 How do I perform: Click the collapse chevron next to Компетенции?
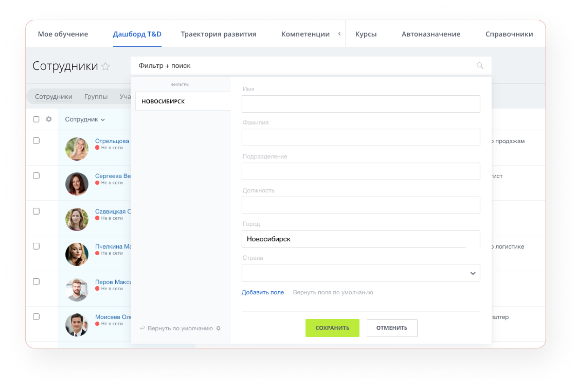[x=339, y=34]
